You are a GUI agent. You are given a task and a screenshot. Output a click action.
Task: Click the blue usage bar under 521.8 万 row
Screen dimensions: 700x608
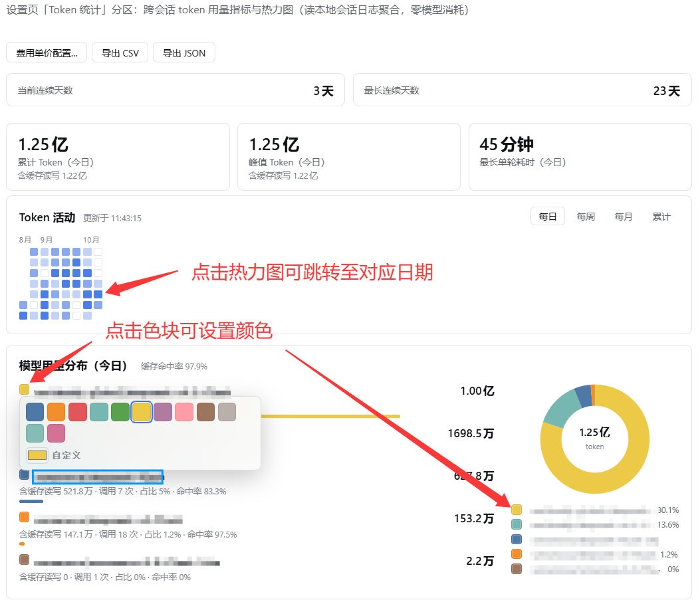[x=31, y=502]
